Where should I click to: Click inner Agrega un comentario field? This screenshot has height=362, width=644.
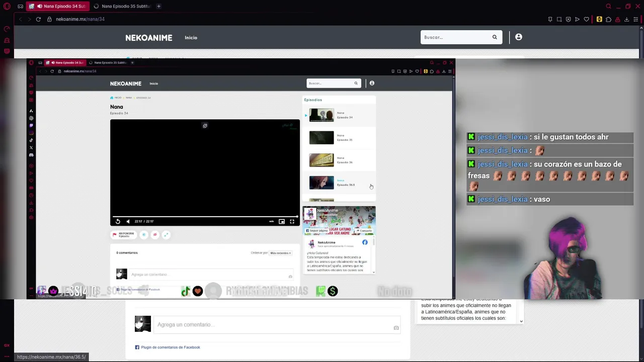click(210, 275)
